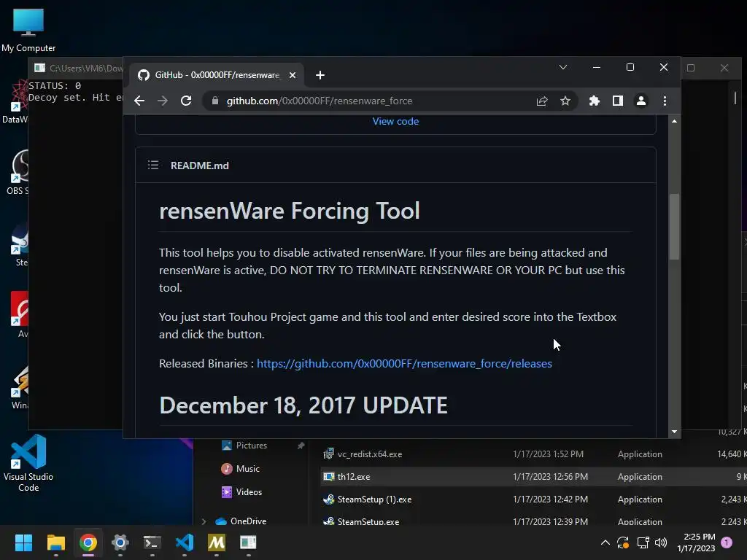The image size is (747, 560).
Task: Bookmark this page with star icon
Action: coord(565,101)
